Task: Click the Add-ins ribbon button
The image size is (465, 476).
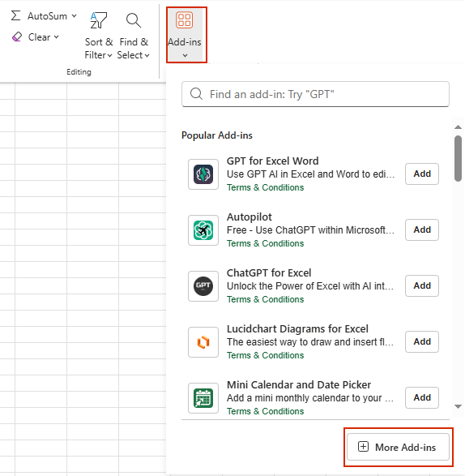Action: pos(185,35)
